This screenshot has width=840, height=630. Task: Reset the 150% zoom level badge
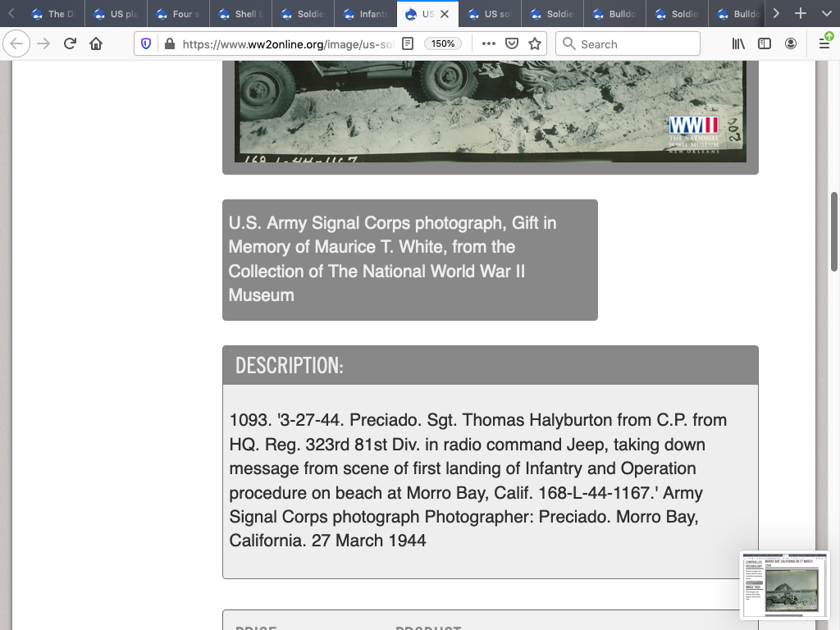[443, 44]
